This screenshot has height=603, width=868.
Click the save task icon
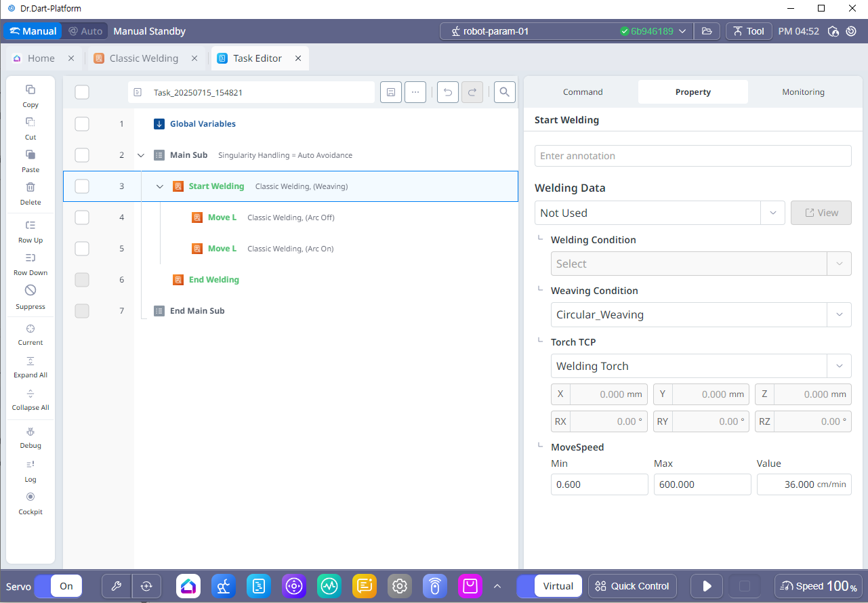point(391,92)
